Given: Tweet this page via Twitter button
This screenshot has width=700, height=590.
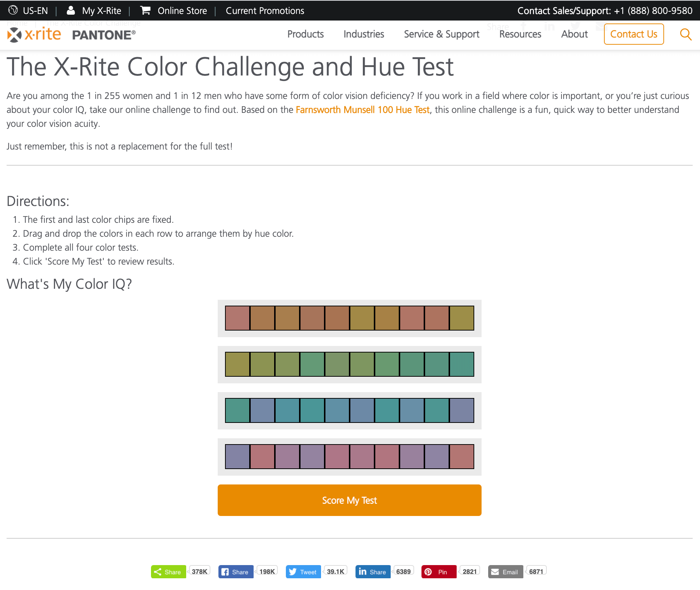Looking at the screenshot, I should pos(303,572).
